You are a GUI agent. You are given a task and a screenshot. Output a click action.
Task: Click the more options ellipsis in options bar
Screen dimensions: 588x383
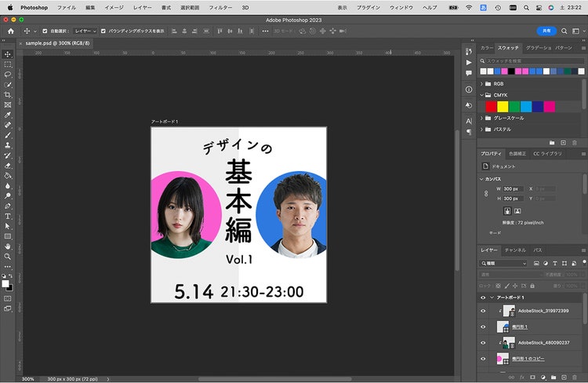coord(265,31)
